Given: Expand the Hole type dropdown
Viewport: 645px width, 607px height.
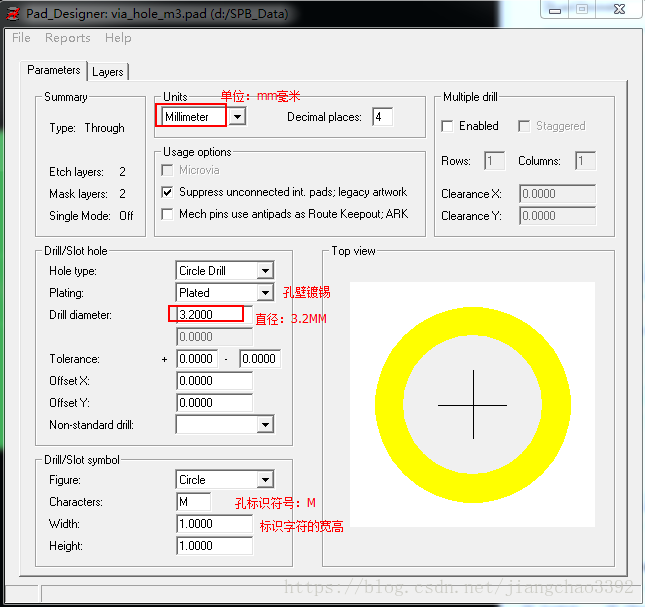Looking at the screenshot, I should click(x=266, y=271).
